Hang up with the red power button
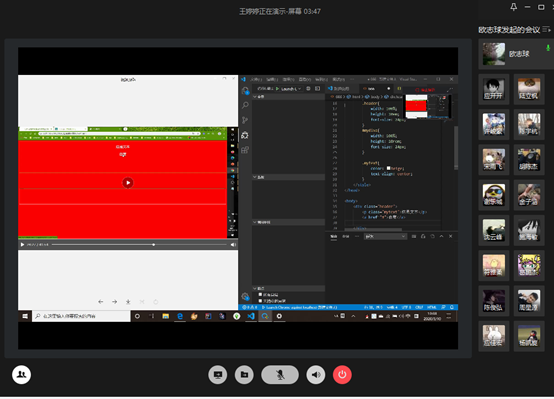 342,374
